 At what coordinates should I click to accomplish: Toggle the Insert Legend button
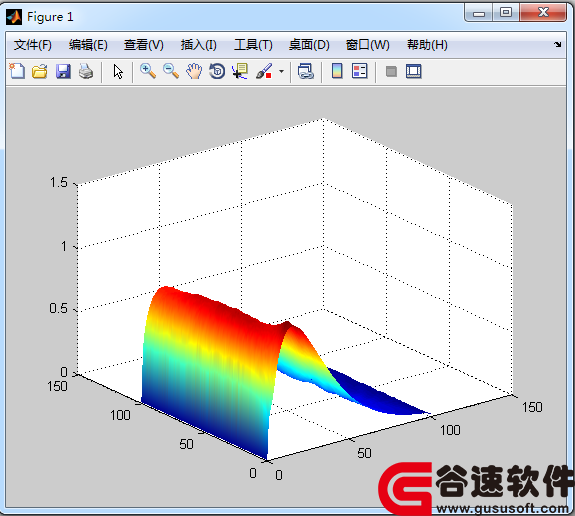(359, 71)
